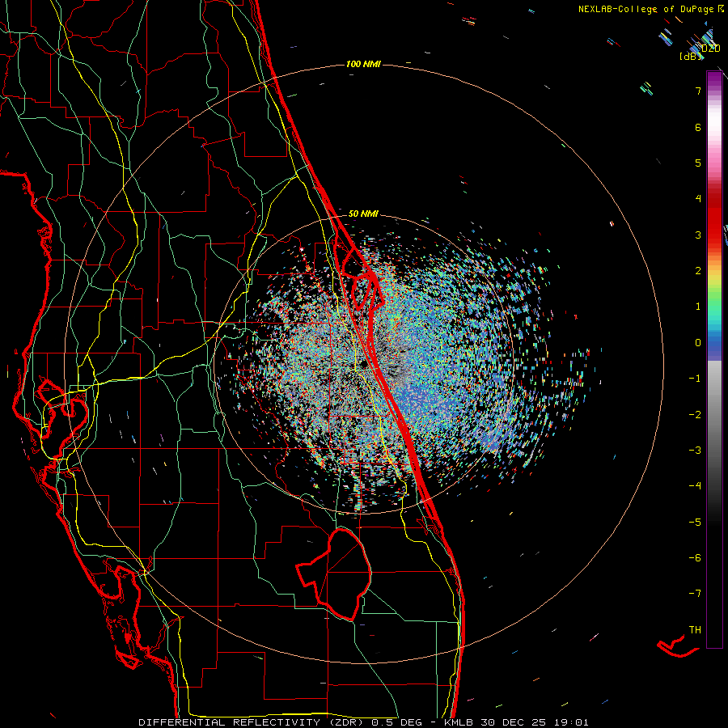The image size is (728, 728).
Task: Click the "6" value on the dB scale
Action: point(698,127)
